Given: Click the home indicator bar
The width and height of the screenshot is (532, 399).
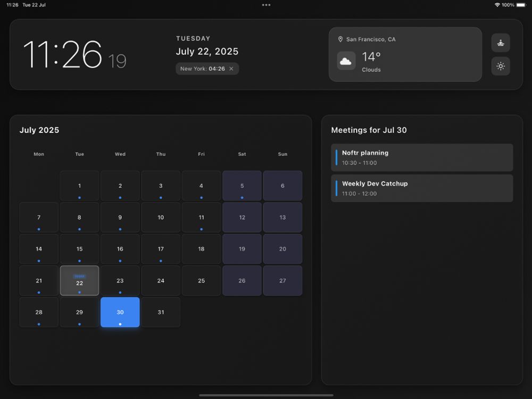Looking at the screenshot, I should tap(266, 395).
